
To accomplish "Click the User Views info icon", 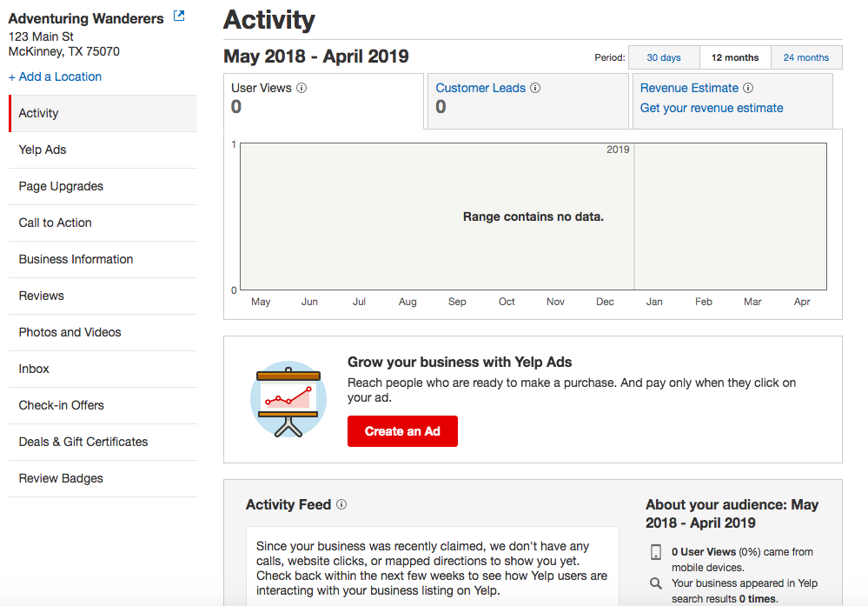I will [301, 87].
